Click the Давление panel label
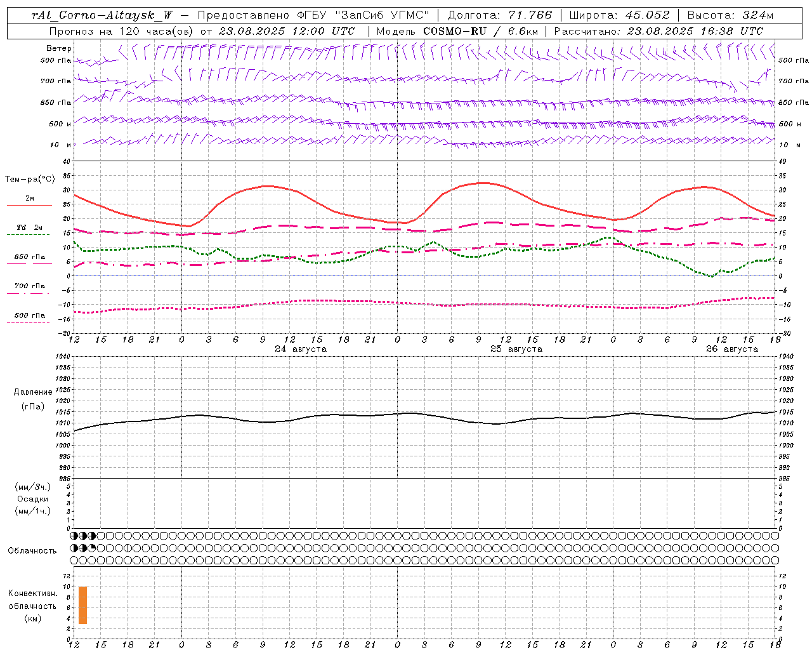The width and height of the screenshot is (812, 650). (x=33, y=392)
